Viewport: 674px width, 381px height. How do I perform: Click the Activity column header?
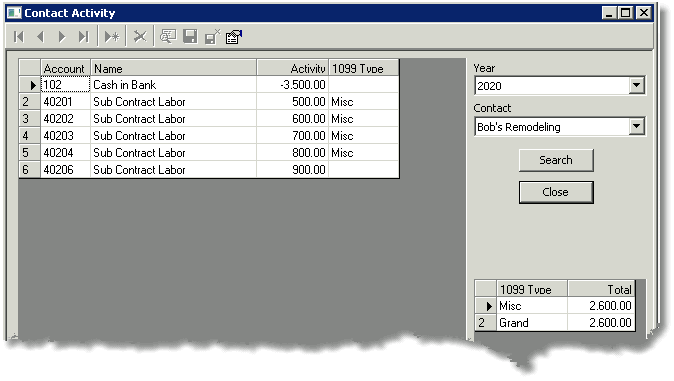click(x=293, y=68)
